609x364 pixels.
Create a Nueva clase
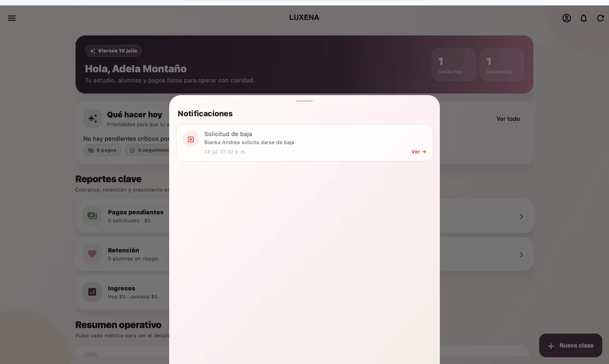pyautogui.click(x=570, y=345)
